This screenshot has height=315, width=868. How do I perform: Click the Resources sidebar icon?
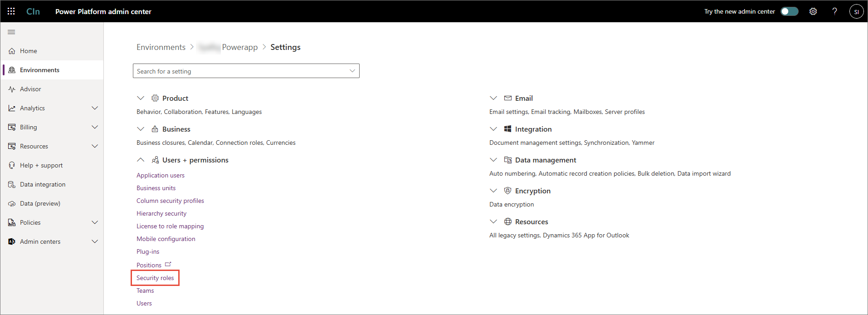[12, 146]
